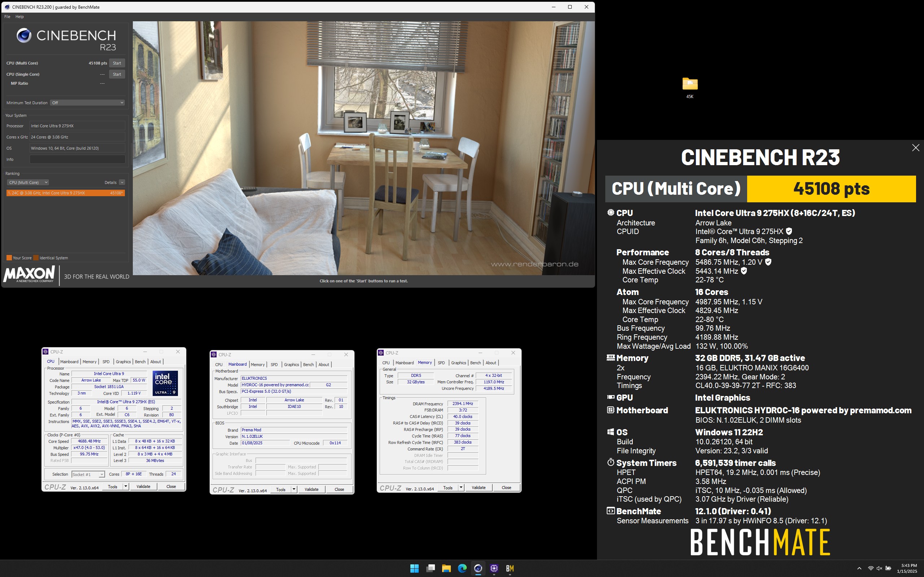924x577 pixels.
Task: Open the volume control in system tray
Action: pos(879,568)
